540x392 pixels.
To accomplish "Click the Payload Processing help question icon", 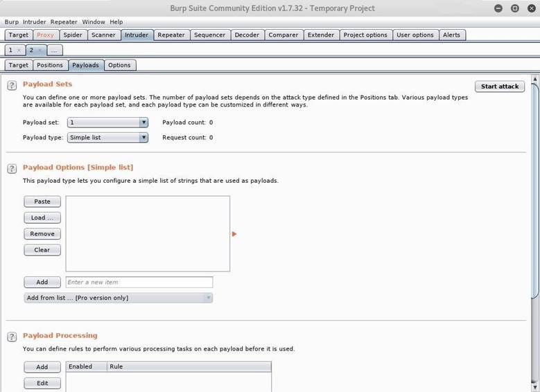I will pyautogui.click(x=12, y=337).
